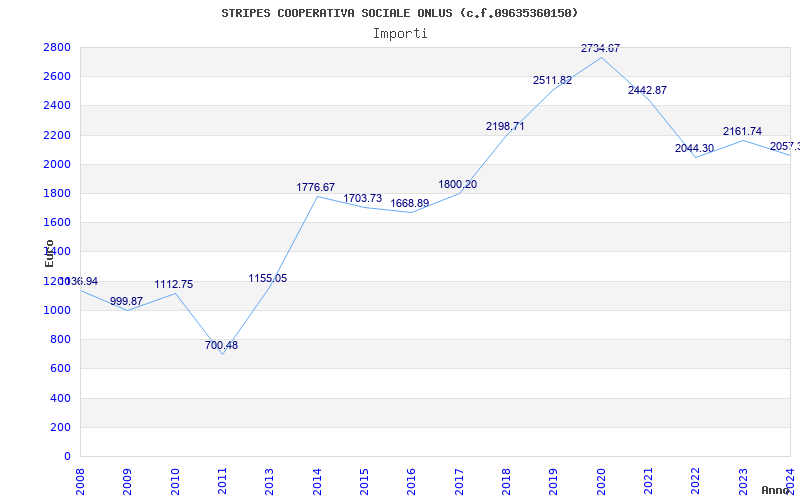The width and height of the screenshot is (800, 500).
Task: Select the 700.48 data label
Action: click(x=221, y=345)
